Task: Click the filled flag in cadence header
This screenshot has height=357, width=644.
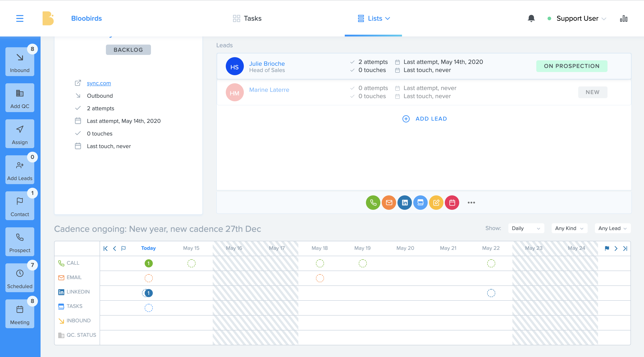Action: [x=607, y=249]
